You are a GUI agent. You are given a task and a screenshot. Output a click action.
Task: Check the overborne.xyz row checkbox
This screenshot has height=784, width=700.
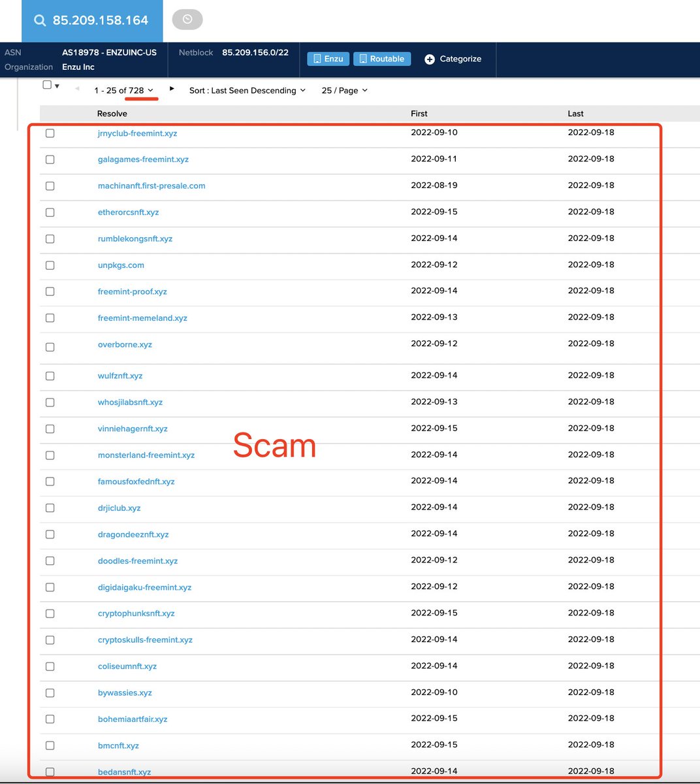coord(50,347)
